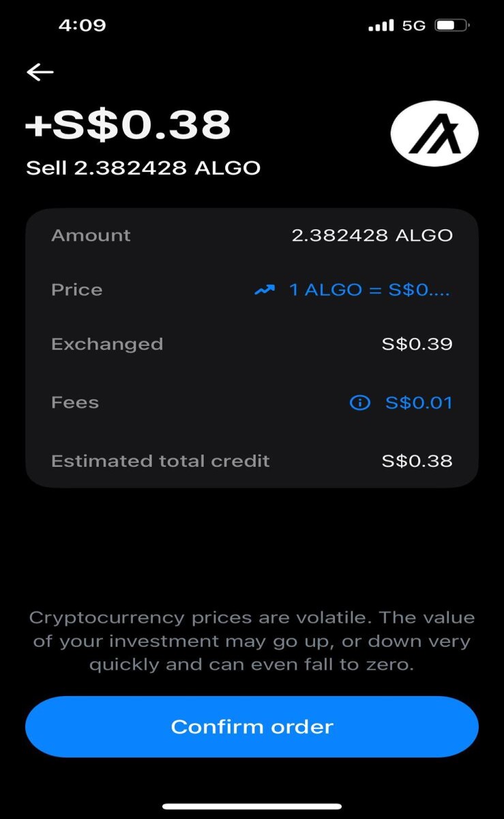
Task: Tap the Exchanged S$0.39 value
Action: click(417, 344)
